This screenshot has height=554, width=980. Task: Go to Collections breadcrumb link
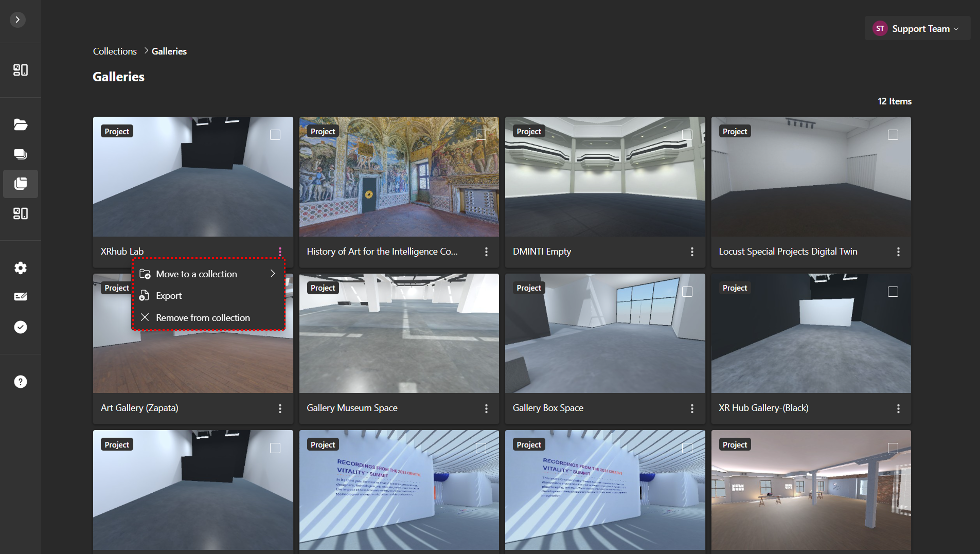point(115,51)
